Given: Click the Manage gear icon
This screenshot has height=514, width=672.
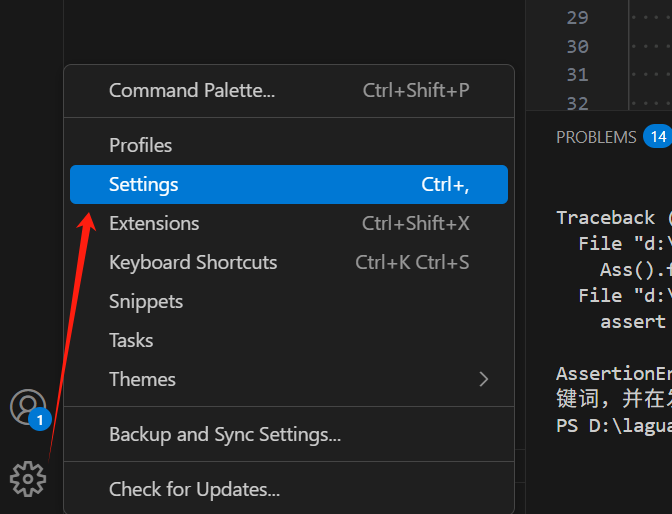Looking at the screenshot, I should pyautogui.click(x=28, y=479).
